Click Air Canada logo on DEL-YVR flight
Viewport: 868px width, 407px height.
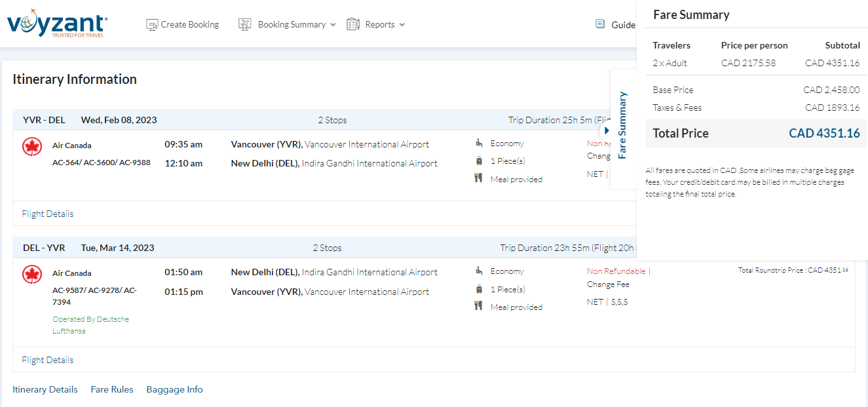(32, 275)
